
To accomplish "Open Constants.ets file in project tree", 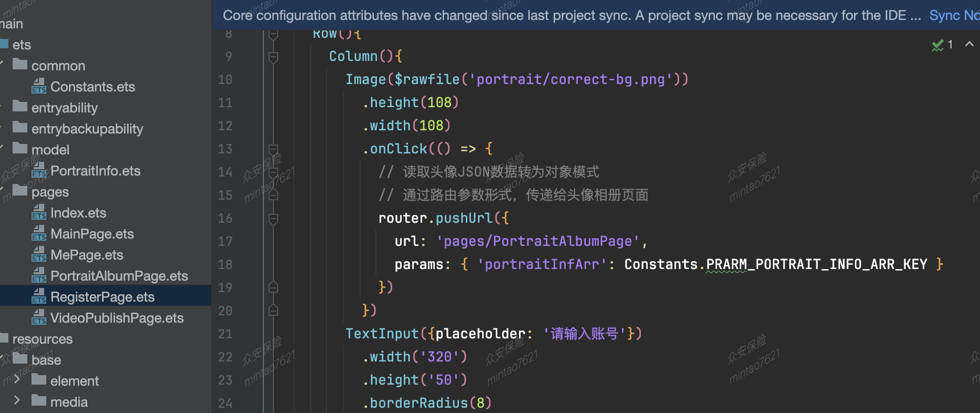I will tap(93, 87).
